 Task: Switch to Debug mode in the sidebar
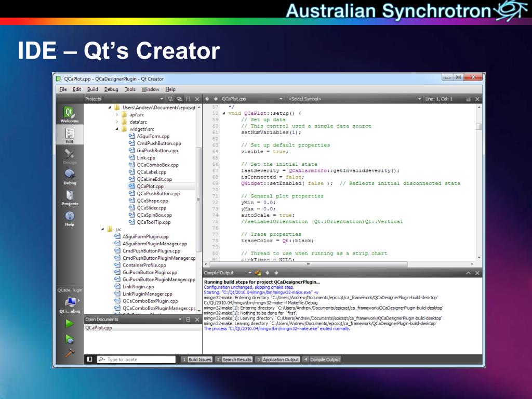point(70,177)
